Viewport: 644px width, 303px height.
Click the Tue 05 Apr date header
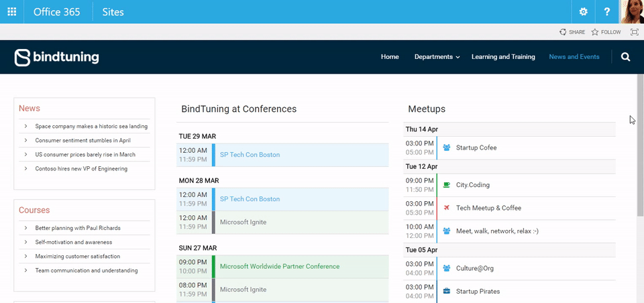[422, 250]
